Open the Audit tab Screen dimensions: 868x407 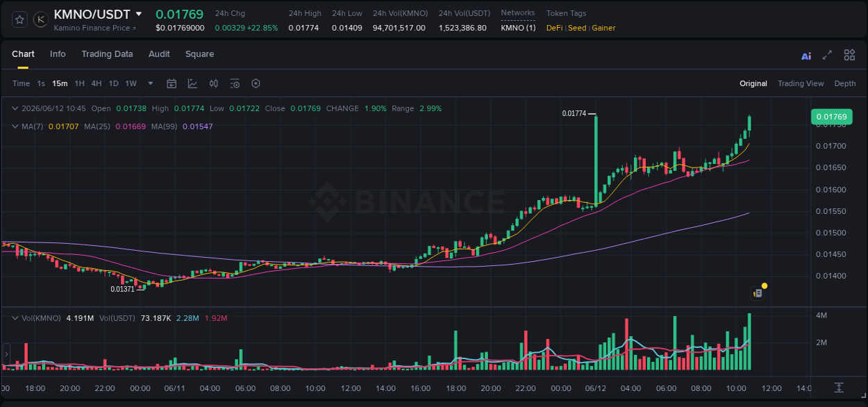click(x=159, y=54)
